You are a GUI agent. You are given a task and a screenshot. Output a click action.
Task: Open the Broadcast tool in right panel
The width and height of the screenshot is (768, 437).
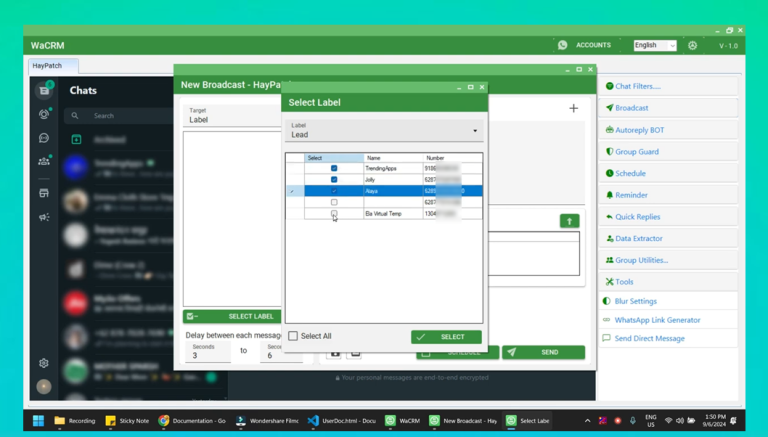pyautogui.click(x=631, y=108)
